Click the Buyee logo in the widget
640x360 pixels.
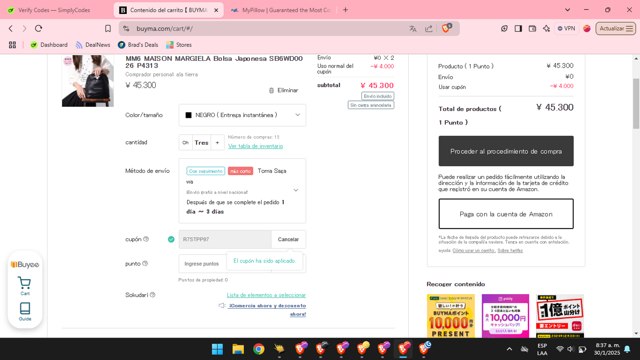click(25, 264)
